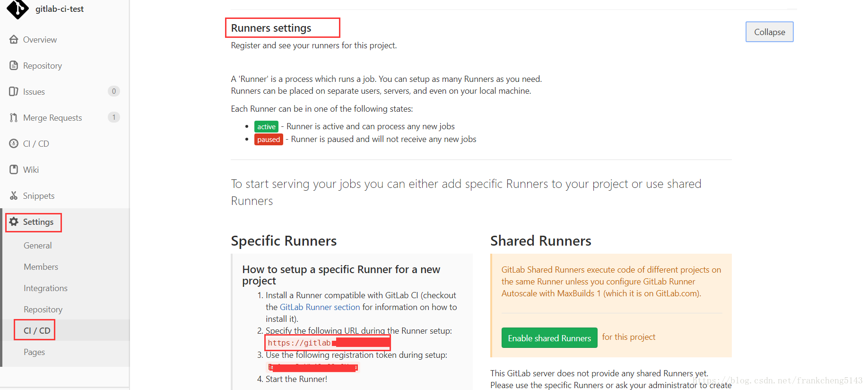The width and height of the screenshot is (868, 390).
Task: Click the Specific Runners heading
Action: (x=284, y=241)
